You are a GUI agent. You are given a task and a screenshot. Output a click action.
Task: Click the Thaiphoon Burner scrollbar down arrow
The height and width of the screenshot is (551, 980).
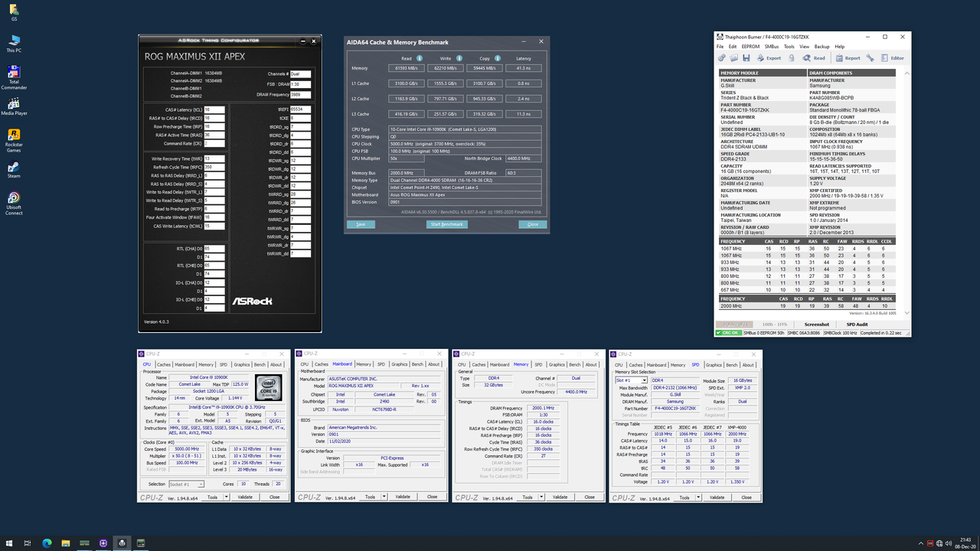pyautogui.click(x=907, y=313)
